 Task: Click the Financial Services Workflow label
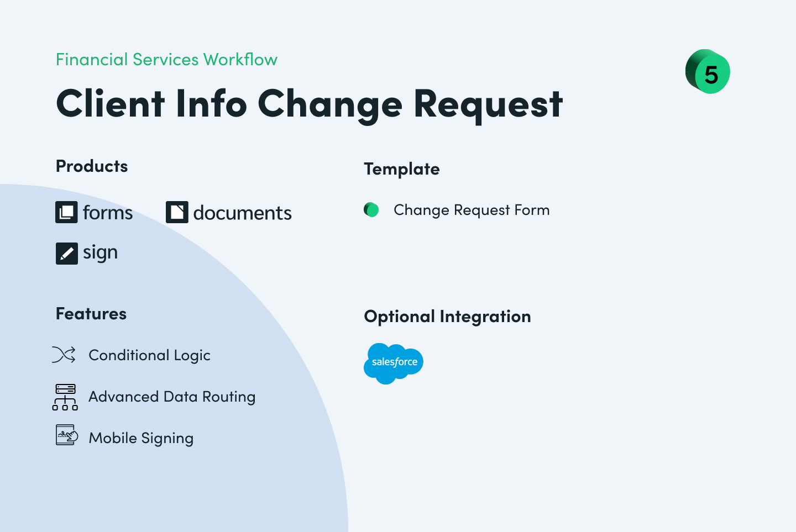[x=166, y=60]
